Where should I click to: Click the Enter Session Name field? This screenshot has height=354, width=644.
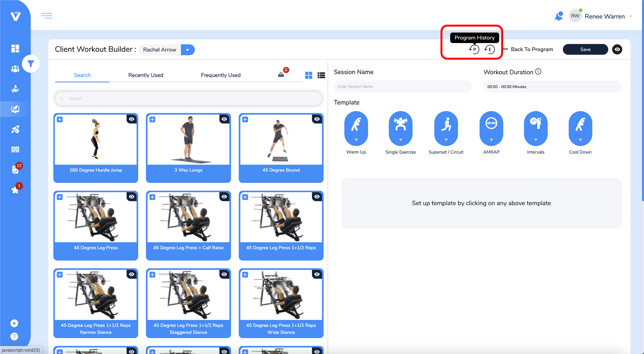(403, 86)
